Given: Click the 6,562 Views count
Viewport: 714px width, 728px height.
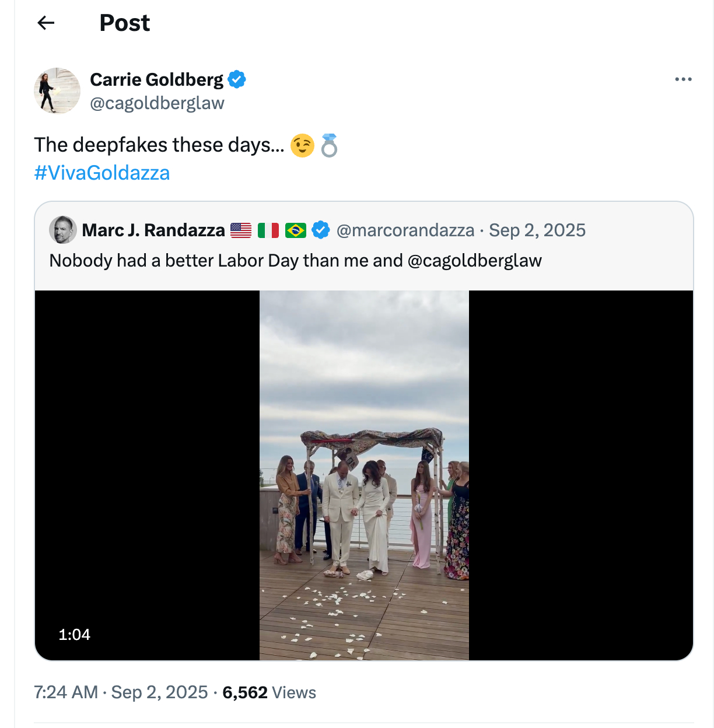Looking at the screenshot, I should click(x=269, y=692).
